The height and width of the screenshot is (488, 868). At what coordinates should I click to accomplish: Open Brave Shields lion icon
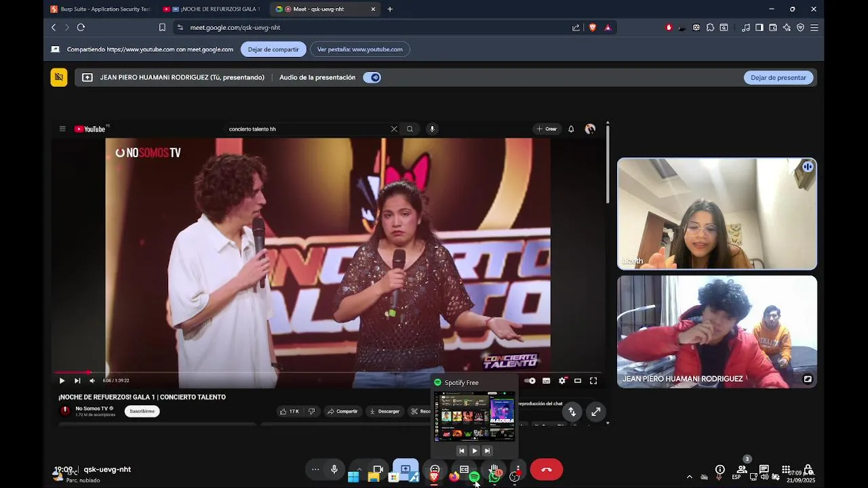pyautogui.click(x=592, y=27)
